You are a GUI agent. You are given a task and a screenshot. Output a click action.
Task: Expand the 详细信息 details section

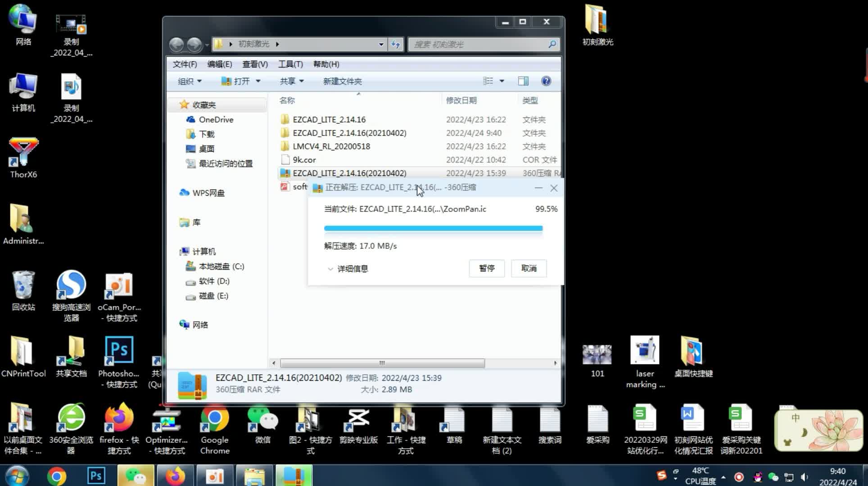[348, 269]
